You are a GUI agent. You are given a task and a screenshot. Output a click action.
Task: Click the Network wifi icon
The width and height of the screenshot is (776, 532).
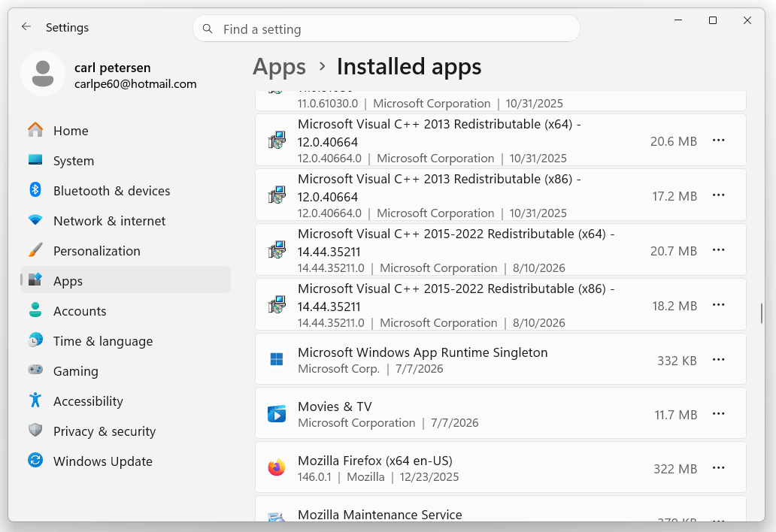coord(35,219)
